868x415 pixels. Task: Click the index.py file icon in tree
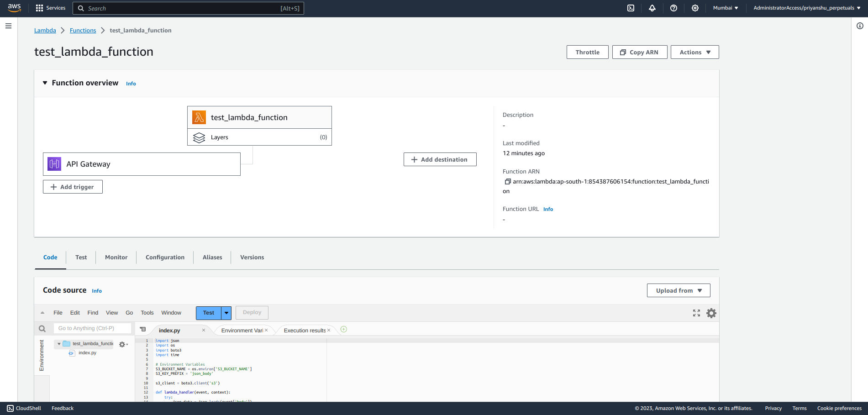72,353
